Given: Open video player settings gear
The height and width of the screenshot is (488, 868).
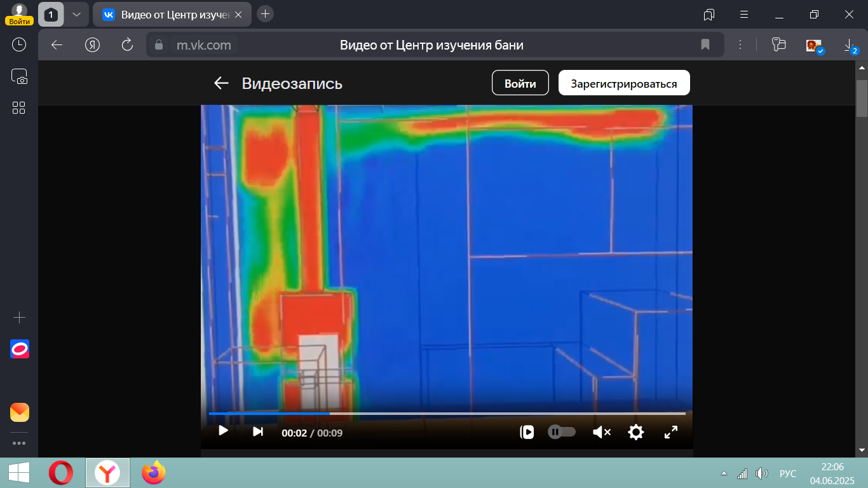Looking at the screenshot, I should 635,432.
